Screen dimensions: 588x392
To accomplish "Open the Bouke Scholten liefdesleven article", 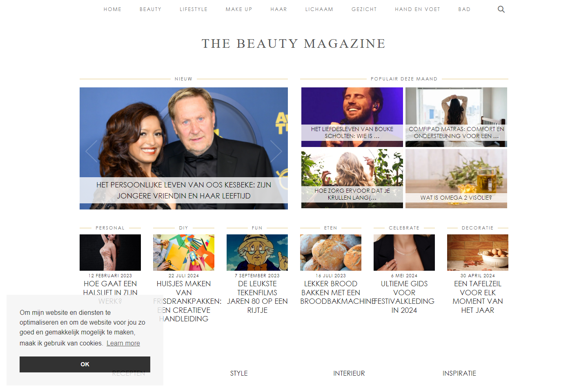I will coord(352,132).
